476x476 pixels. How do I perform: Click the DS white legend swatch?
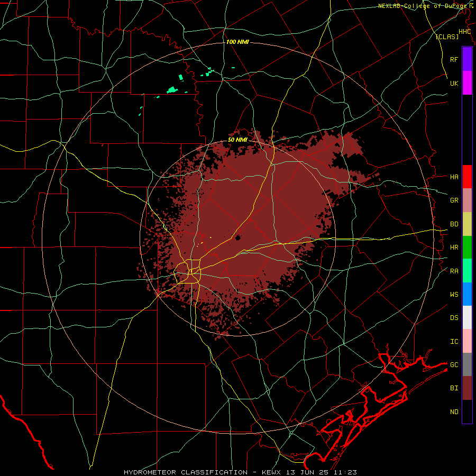pyautogui.click(x=467, y=317)
